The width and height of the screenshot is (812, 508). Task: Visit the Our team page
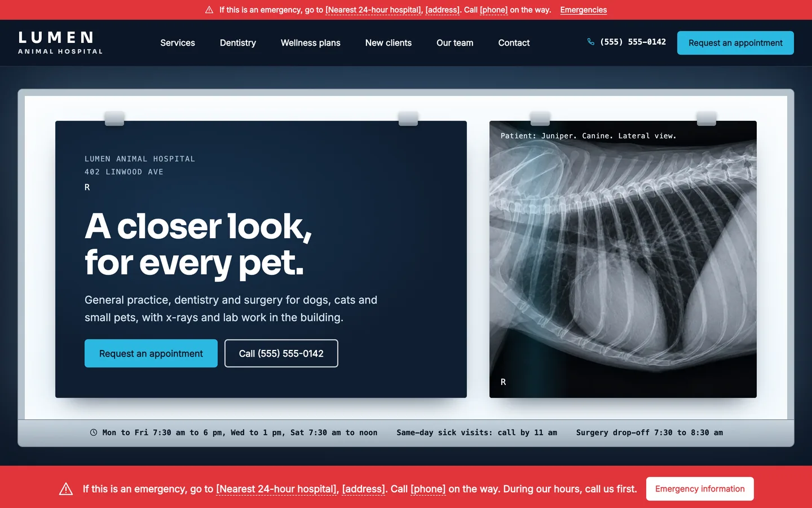pyautogui.click(x=455, y=43)
